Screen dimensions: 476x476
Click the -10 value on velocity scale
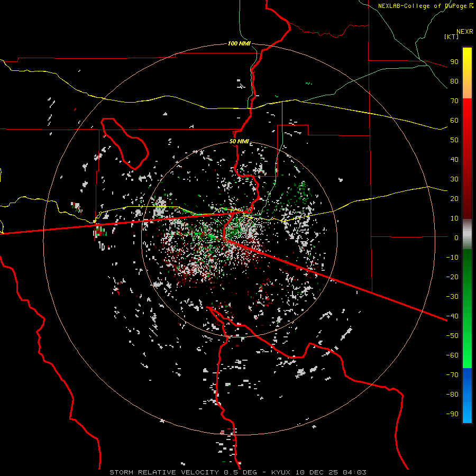coord(452,258)
